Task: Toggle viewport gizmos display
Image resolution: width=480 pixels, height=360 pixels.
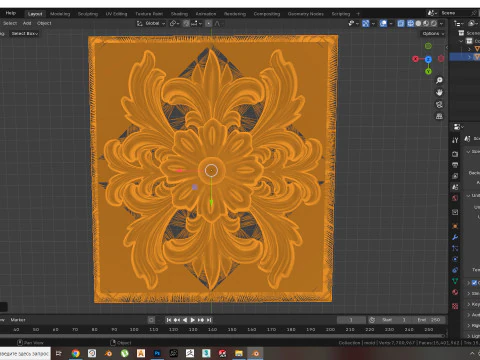Action: pos(366,23)
